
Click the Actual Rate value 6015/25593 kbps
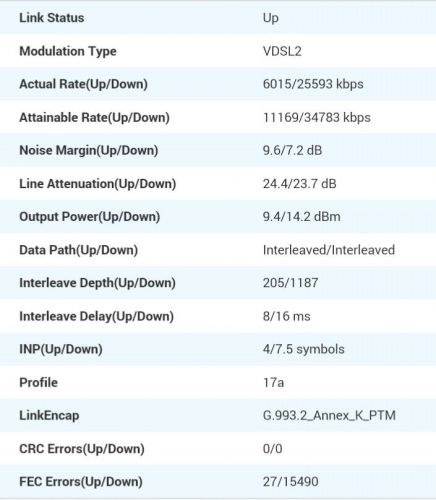(313, 84)
